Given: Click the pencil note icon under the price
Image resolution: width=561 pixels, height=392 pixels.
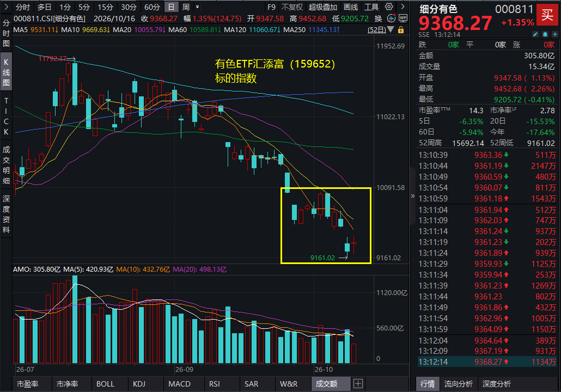Looking at the screenshot, I should pyautogui.click(x=535, y=34).
